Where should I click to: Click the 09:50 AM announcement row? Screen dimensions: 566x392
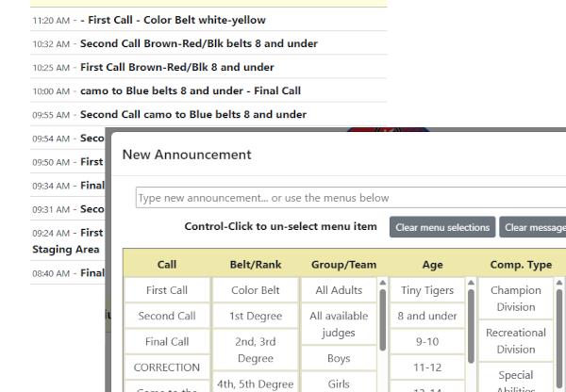point(68,161)
